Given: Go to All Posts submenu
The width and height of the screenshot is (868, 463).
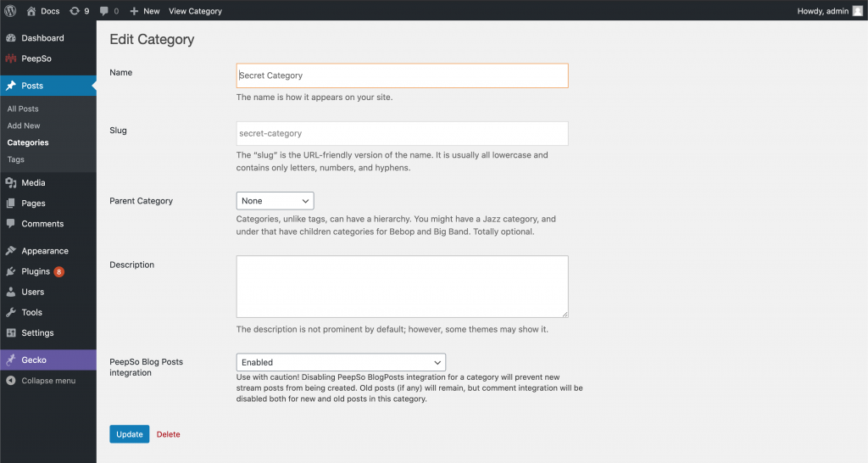Looking at the screenshot, I should pos(23,109).
